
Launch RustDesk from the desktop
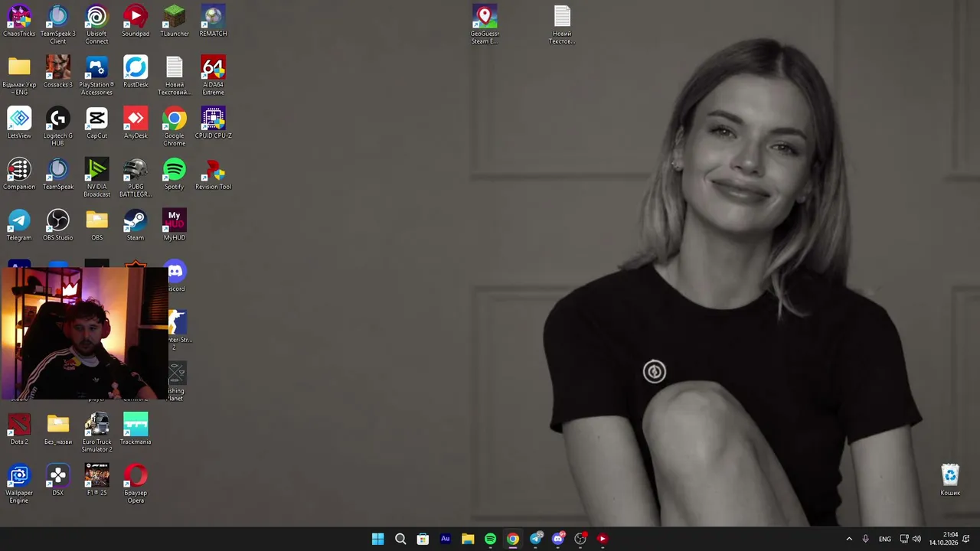pyautogui.click(x=136, y=72)
